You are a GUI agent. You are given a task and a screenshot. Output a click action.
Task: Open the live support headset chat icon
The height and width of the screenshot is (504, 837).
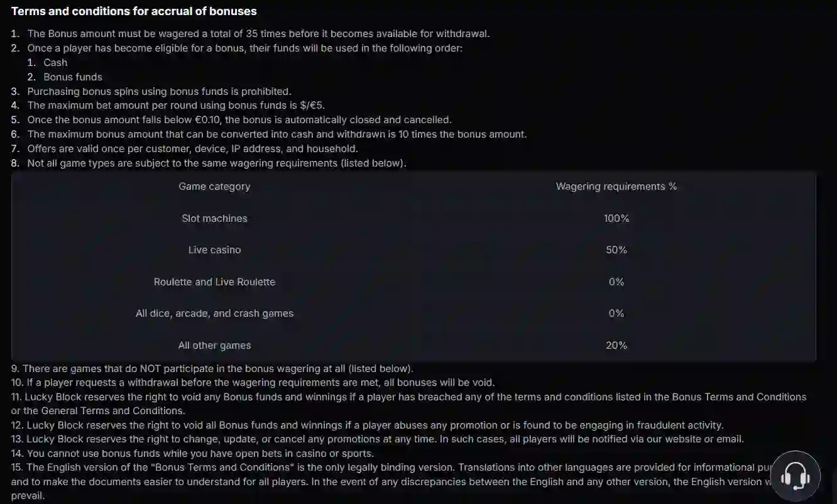click(x=794, y=476)
